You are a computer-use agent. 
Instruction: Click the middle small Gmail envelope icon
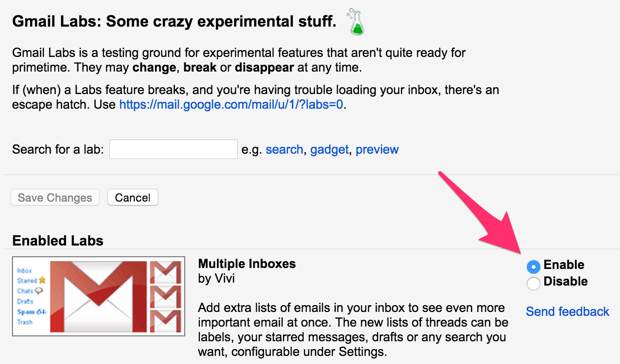pyautogui.click(x=166, y=297)
